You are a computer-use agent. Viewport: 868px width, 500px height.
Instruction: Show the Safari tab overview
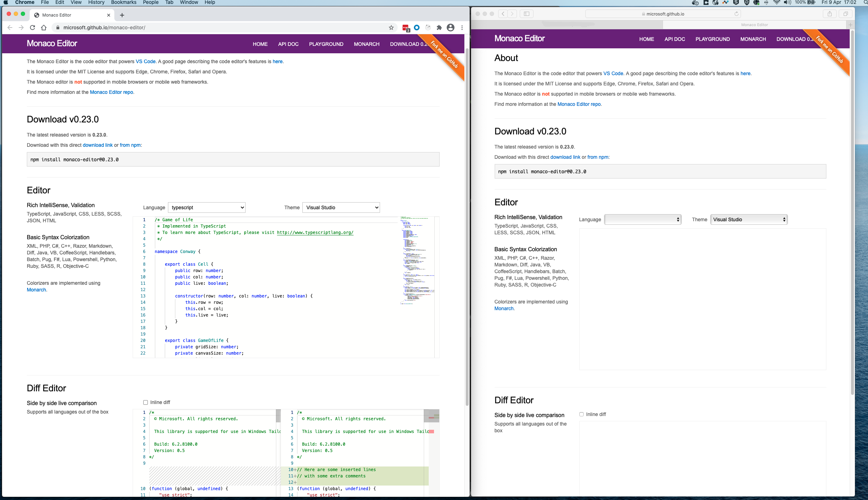(x=846, y=14)
